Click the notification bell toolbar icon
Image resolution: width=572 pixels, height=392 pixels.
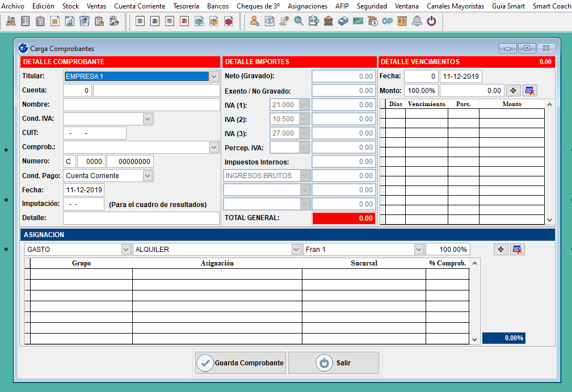[x=417, y=22]
